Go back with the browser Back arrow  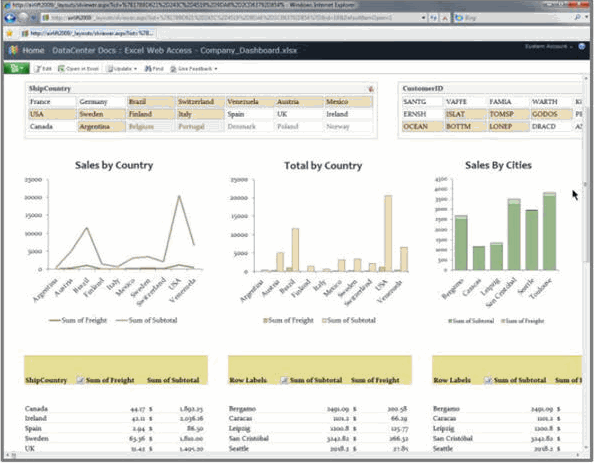[x=10, y=17]
